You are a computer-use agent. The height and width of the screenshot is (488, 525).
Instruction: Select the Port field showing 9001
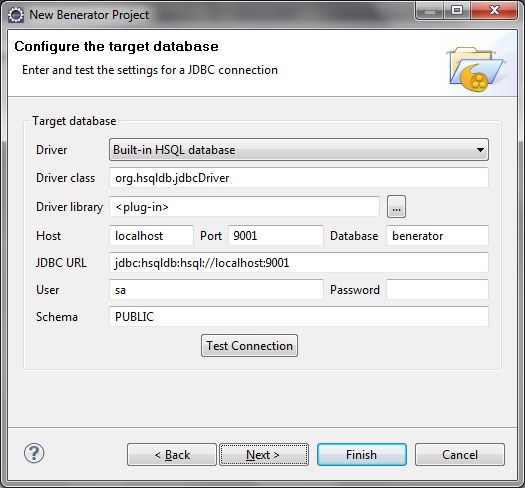pyautogui.click(x=276, y=236)
